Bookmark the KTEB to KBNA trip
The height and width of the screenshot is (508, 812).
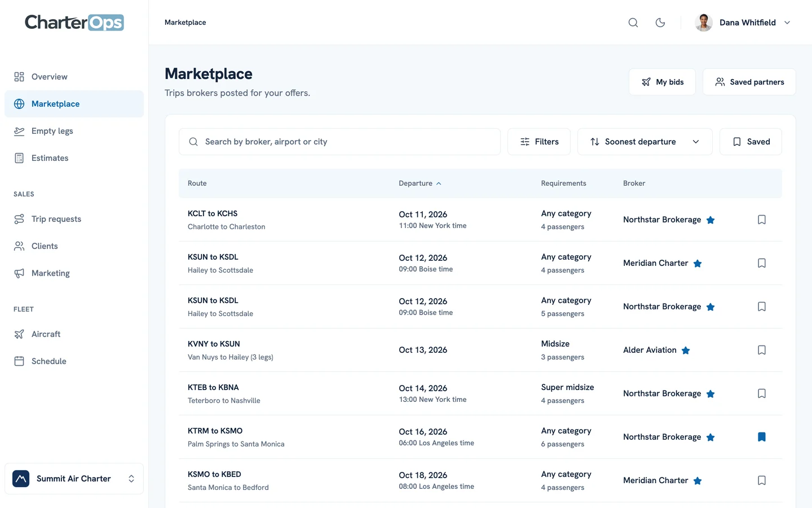[762, 393]
